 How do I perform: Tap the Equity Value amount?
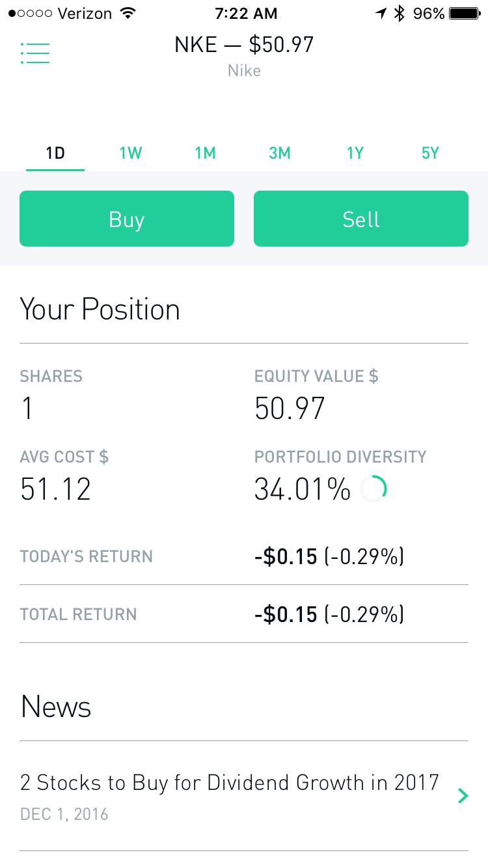pos(290,409)
